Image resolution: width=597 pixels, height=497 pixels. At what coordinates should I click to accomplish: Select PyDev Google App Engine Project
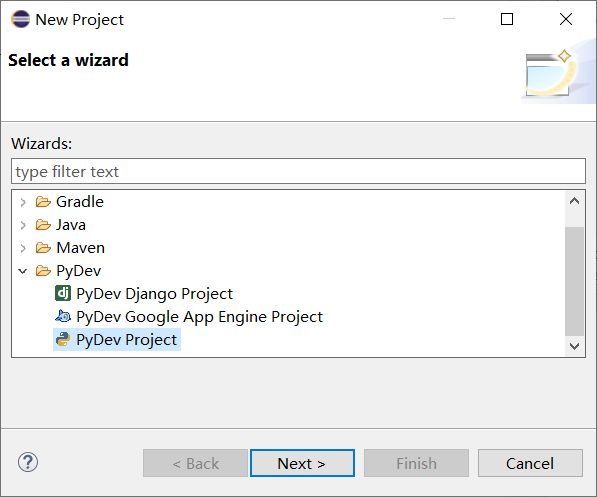coord(199,316)
